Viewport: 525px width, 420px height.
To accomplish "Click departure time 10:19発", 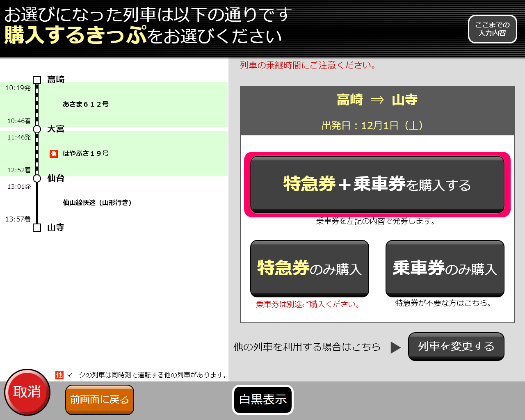I will (18, 88).
